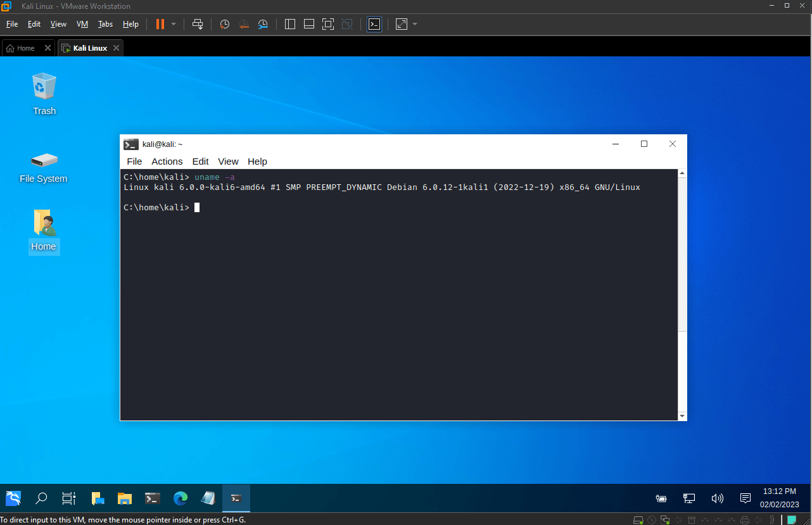Click the printer icon in VMware status bar

tap(744, 520)
